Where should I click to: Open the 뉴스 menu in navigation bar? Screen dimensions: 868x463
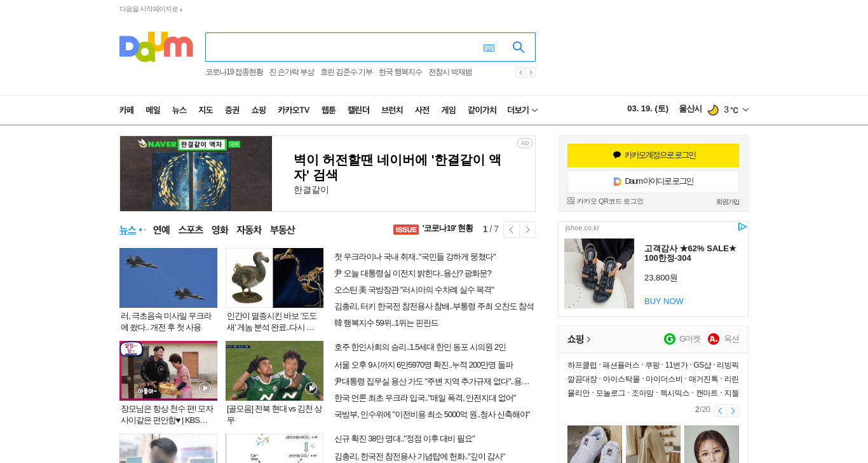point(179,110)
